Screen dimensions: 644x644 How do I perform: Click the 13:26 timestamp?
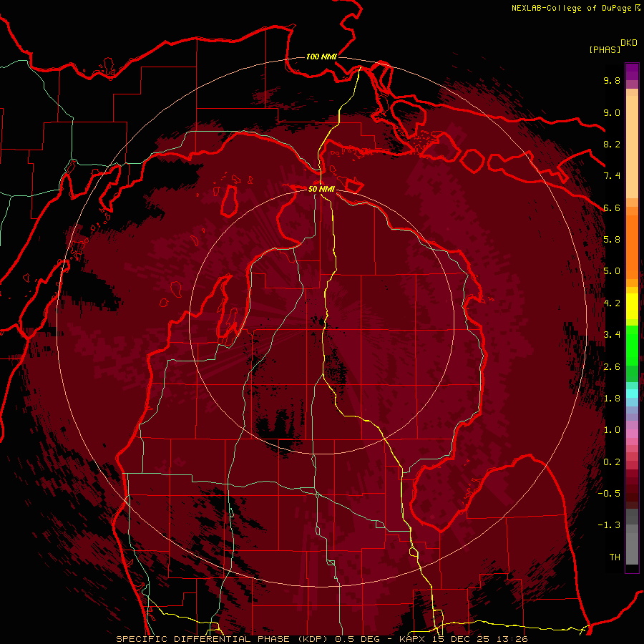pos(514,639)
